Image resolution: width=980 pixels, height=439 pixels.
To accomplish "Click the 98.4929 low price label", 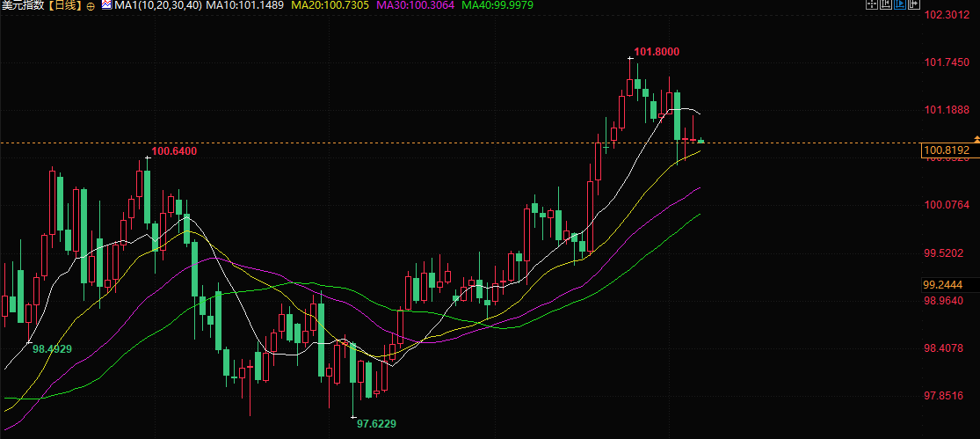I will click(52, 349).
